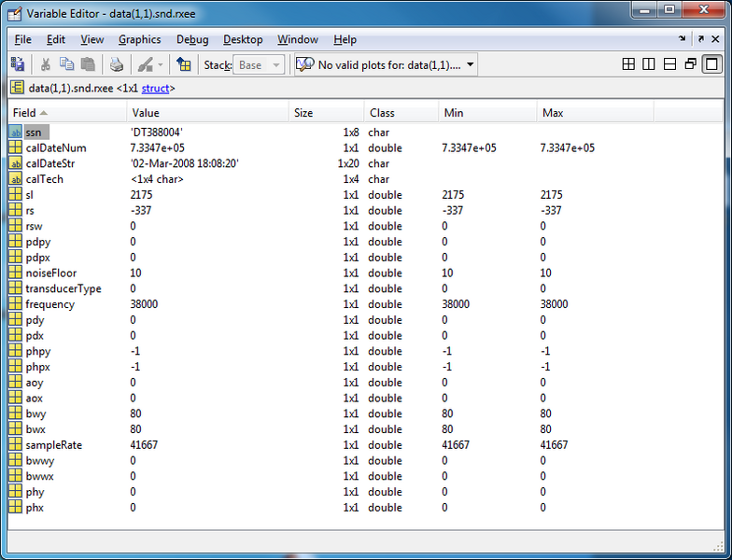Screen dimensions: 732x560
Task: Click the new variable from selection icon
Action: 18,64
